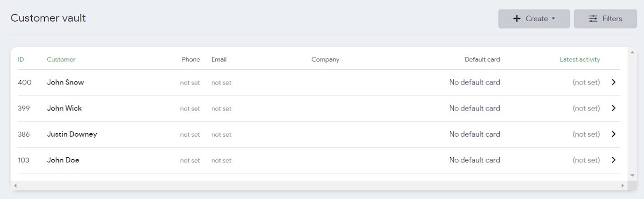644x199 pixels.
Task: Open the Filters panel
Action: click(x=605, y=19)
